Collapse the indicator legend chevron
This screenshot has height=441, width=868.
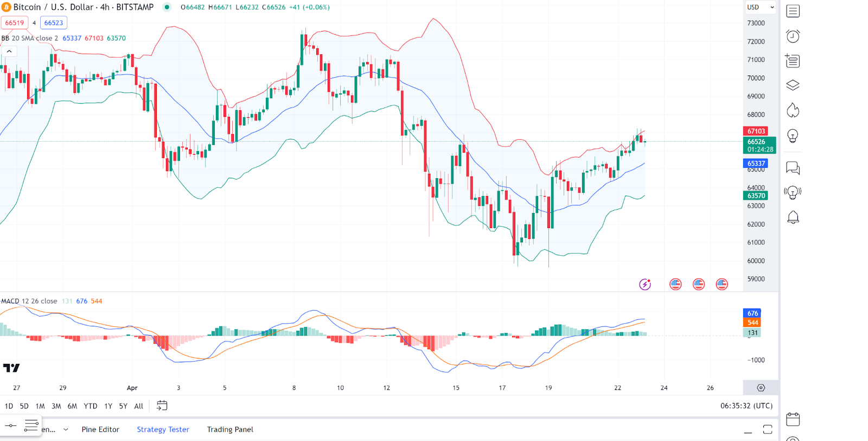coord(9,51)
